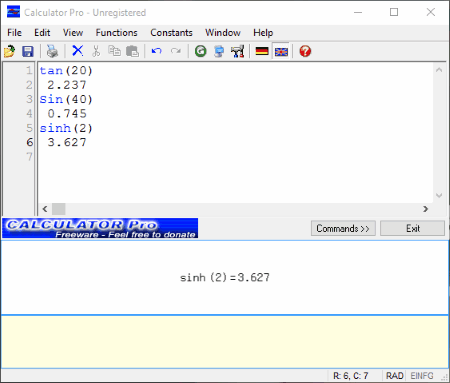Switch language to German flag
Image resolution: width=450 pixels, height=383 pixels.
262,51
